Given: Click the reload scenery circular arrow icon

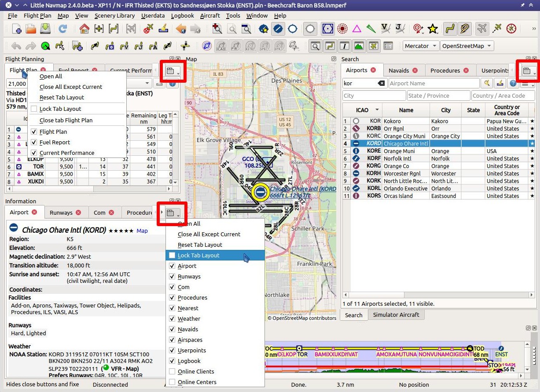Looking at the screenshot, I should 63,29.
